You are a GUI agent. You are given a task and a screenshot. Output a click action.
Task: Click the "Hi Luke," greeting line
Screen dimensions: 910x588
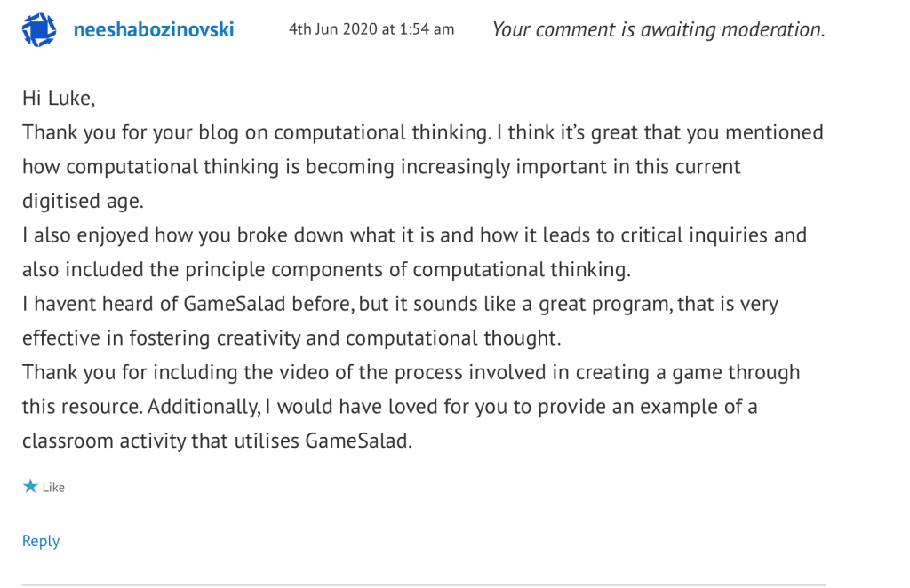59,99
